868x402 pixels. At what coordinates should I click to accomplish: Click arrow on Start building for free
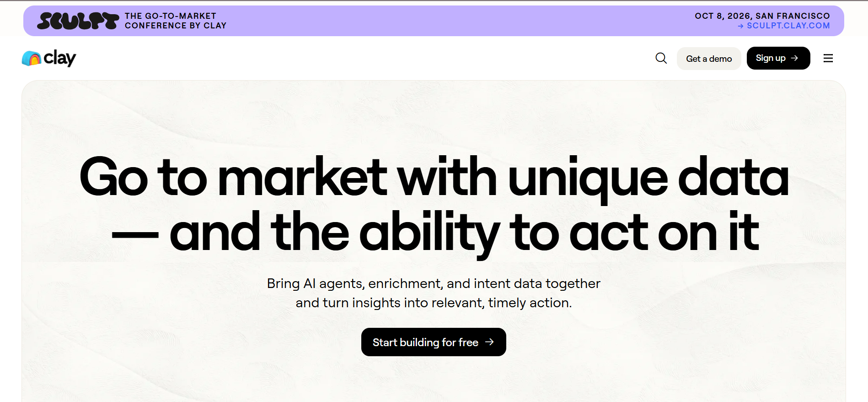point(489,342)
